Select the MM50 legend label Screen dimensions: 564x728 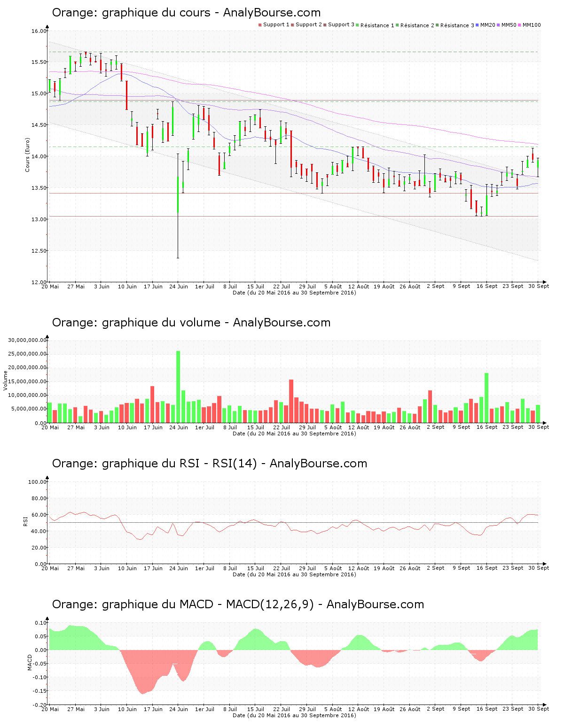(509, 25)
